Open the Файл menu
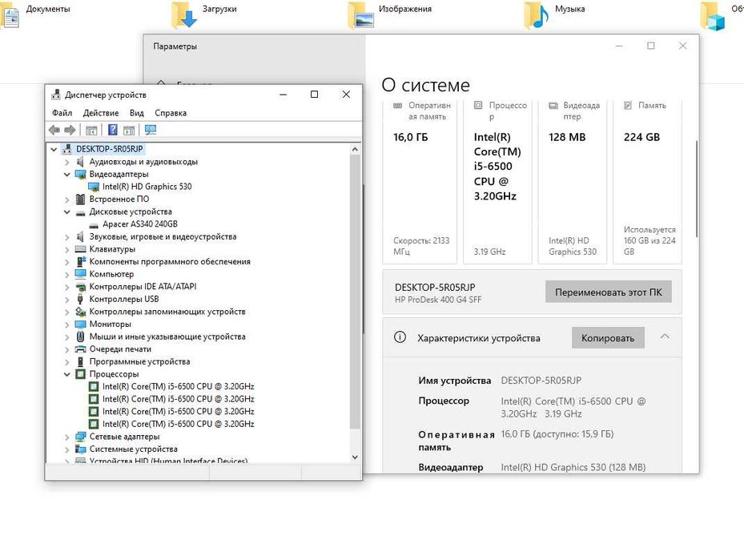The height and width of the screenshot is (560, 744). point(62,113)
